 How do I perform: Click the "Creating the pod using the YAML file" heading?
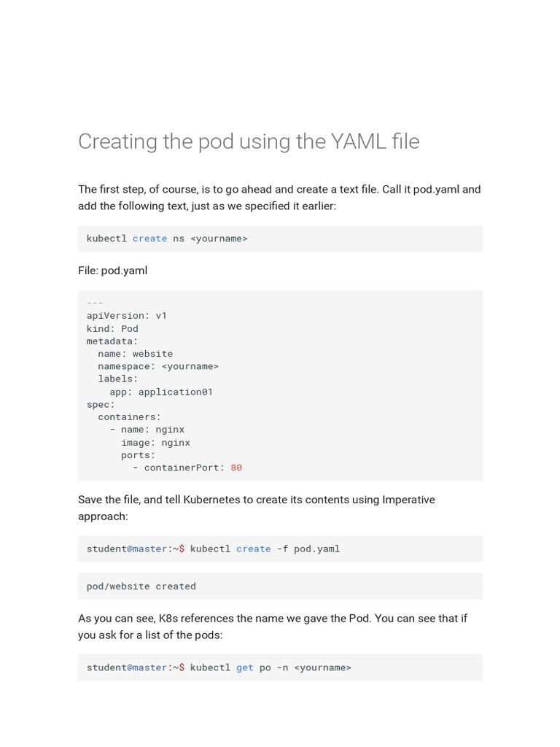pos(249,142)
